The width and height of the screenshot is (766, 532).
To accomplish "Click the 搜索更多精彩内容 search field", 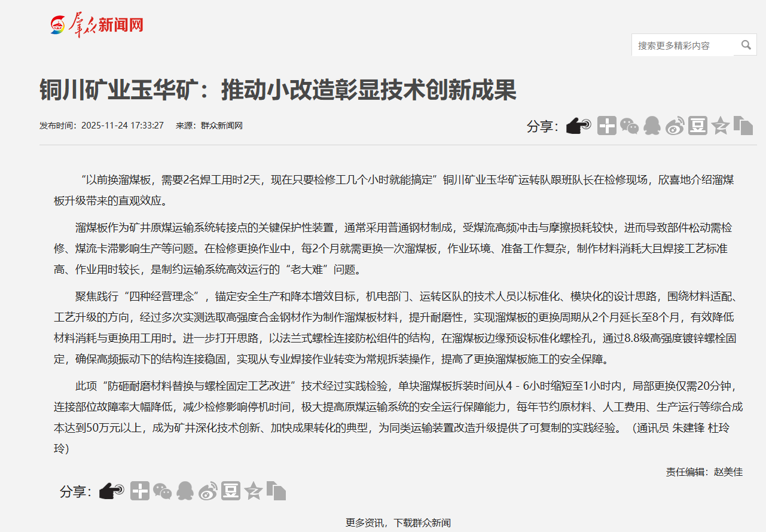I will point(682,45).
